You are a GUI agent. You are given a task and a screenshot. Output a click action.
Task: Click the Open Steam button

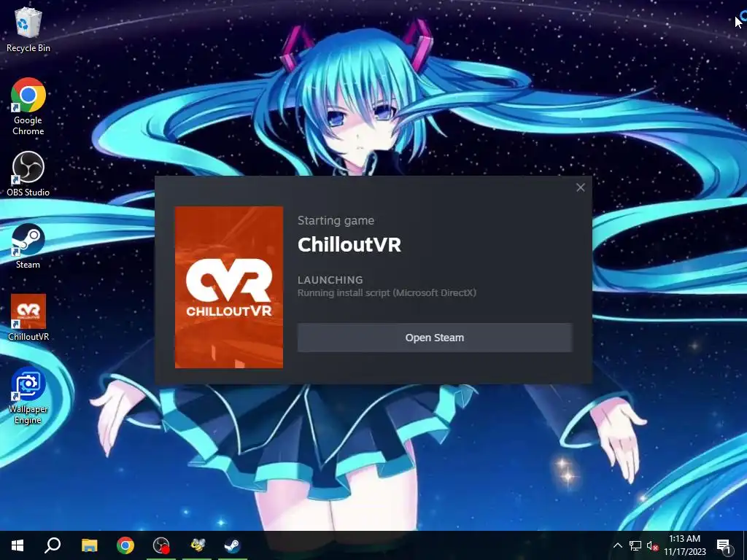point(435,338)
